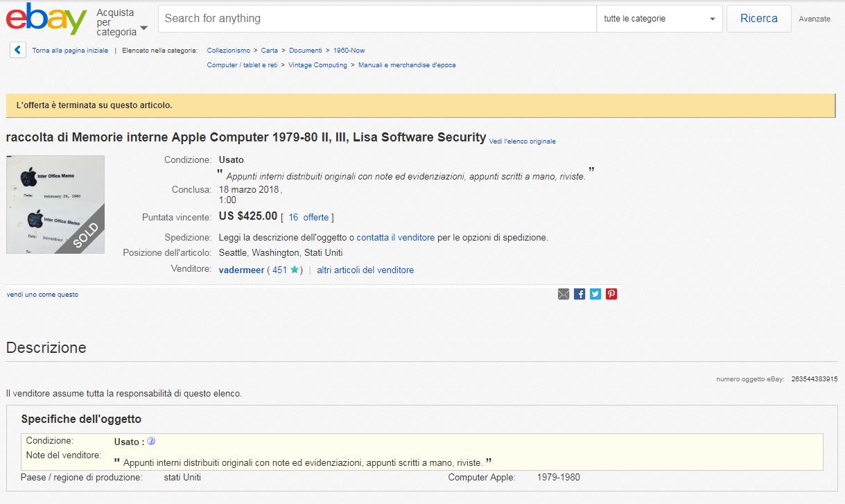Screen dimensions: 845x504
Task: Select Seattle, Washington, Stati Uniti location
Action: (x=281, y=252)
